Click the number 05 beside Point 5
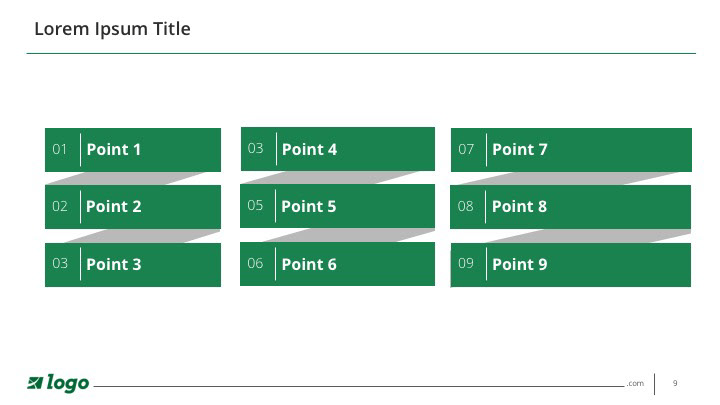The width and height of the screenshot is (720, 405). coord(255,205)
